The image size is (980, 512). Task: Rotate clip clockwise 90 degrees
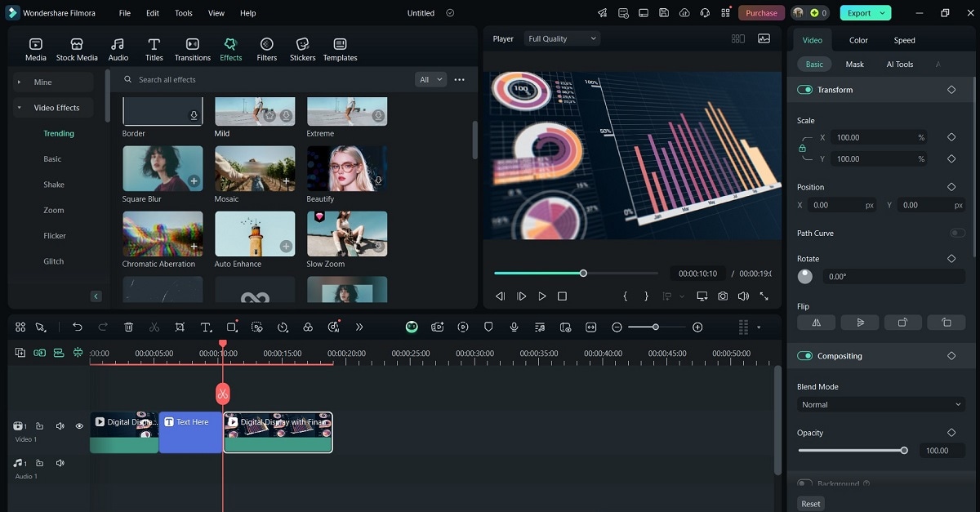[902, 323]
